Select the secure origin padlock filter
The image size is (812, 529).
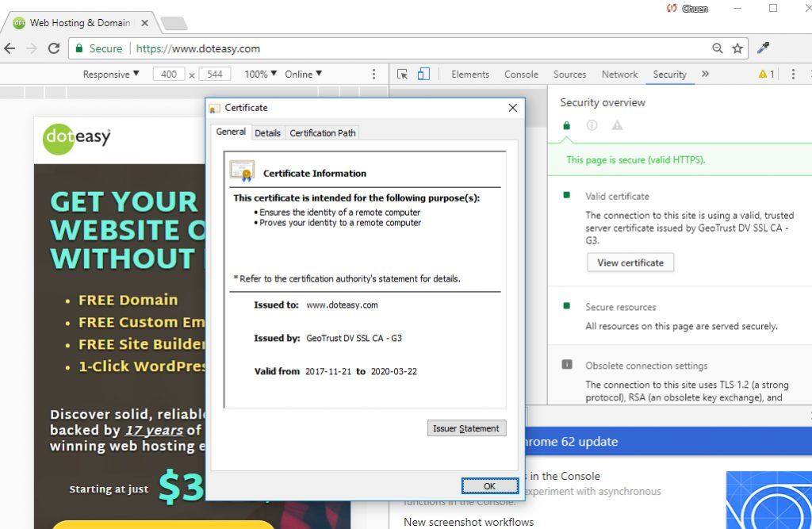(566, 125)
